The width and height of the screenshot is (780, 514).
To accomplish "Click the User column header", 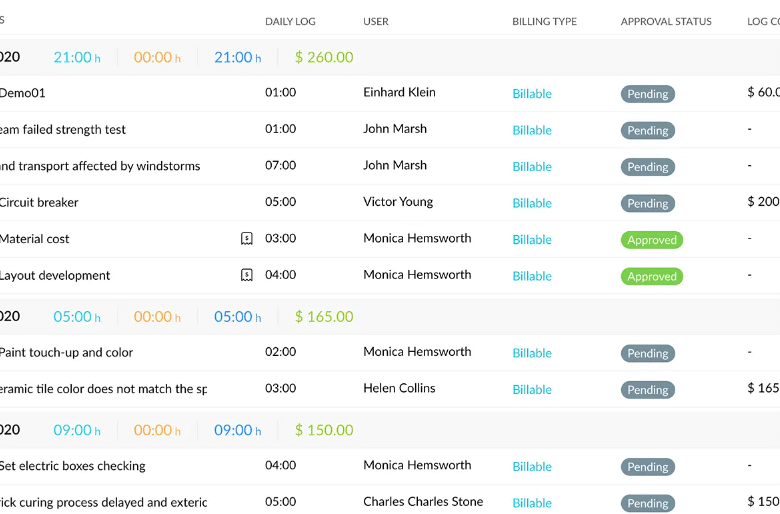I will (376, 21).
